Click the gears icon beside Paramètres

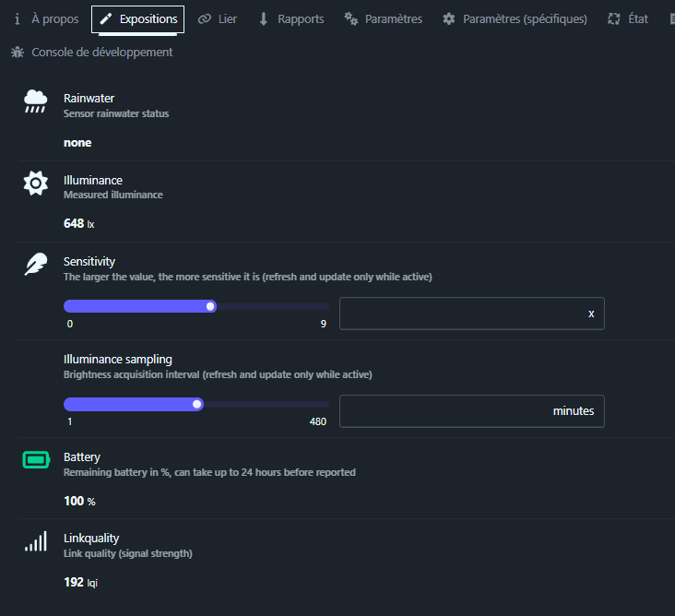pyautogui.click(x=351, y=19)
